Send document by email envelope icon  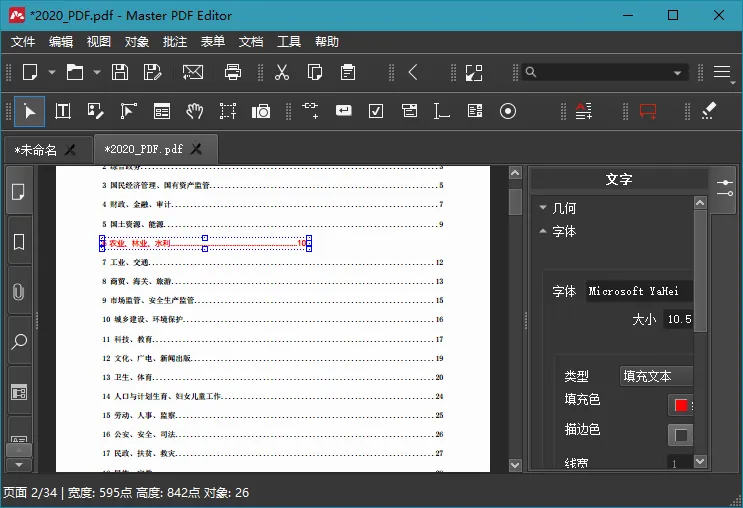coord(192,72)
